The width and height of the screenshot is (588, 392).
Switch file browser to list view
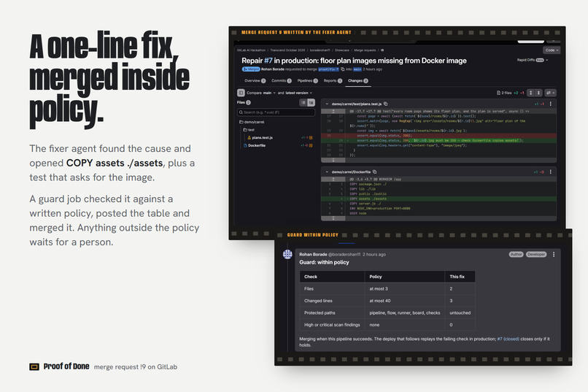tap(303, 102)
